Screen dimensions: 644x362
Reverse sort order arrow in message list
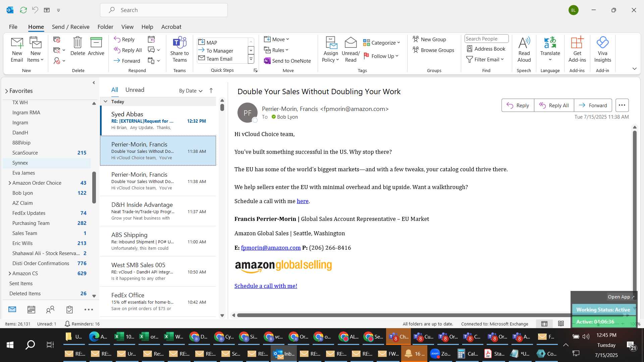[x=211, y=90]
